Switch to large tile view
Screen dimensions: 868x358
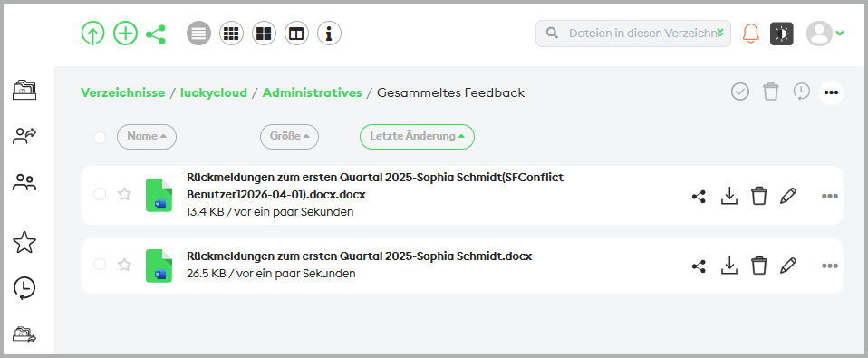tap(264, 34)
